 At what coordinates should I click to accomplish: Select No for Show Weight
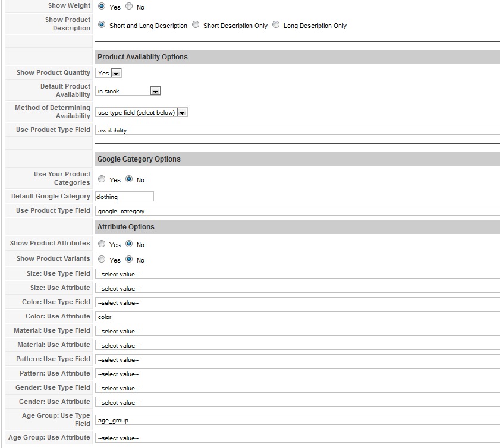click(129, 6)
